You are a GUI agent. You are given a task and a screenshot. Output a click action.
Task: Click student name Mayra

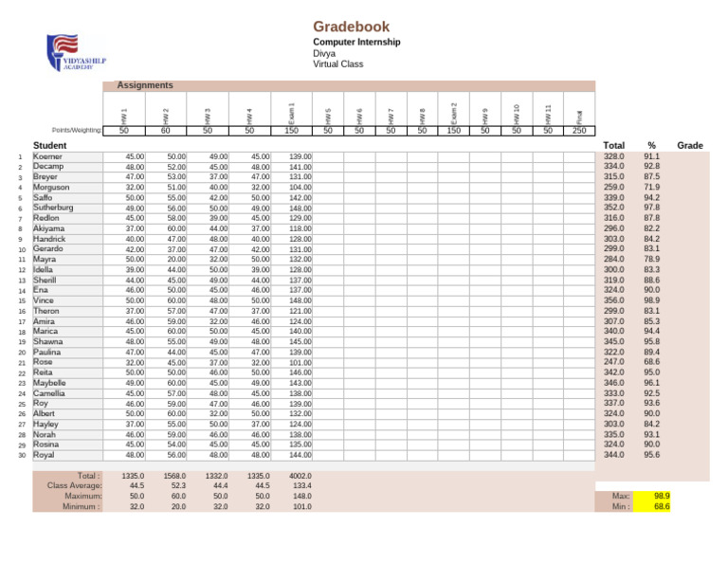tap(45, 259)
